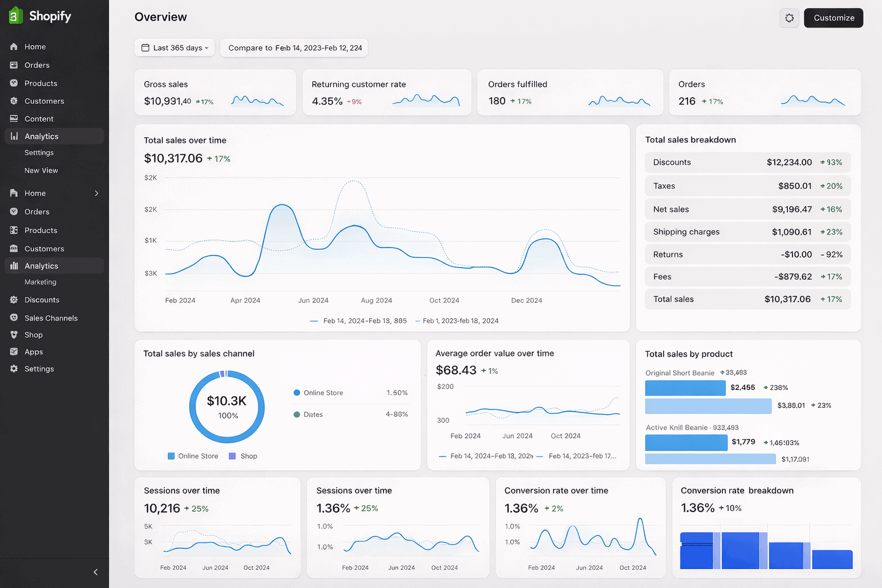Select New View under Analytics settings
882x588 pixels.
point(41,171)
